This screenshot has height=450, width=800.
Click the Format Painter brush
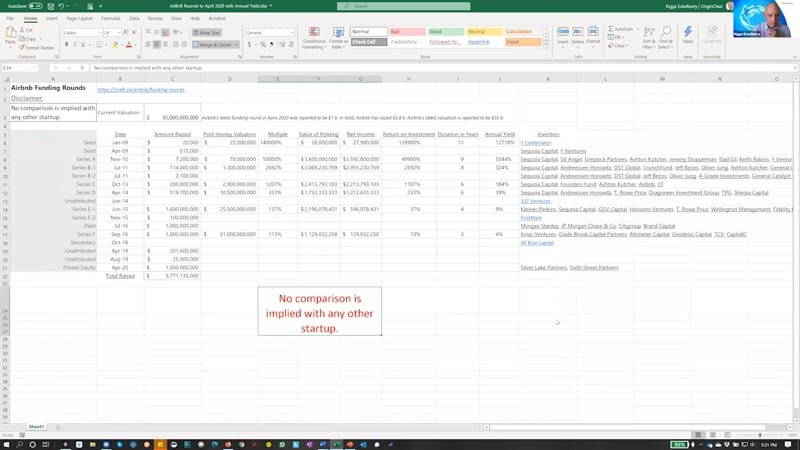pyautogui.click(x=22, y=47)
